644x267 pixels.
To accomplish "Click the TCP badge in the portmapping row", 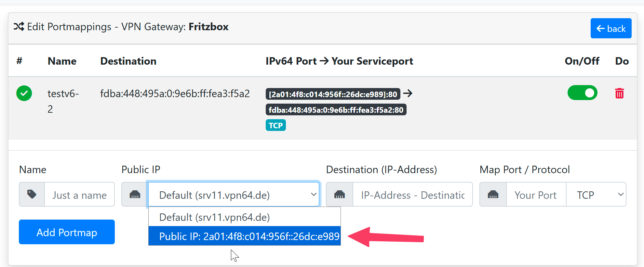I will (x=275, y=125).
